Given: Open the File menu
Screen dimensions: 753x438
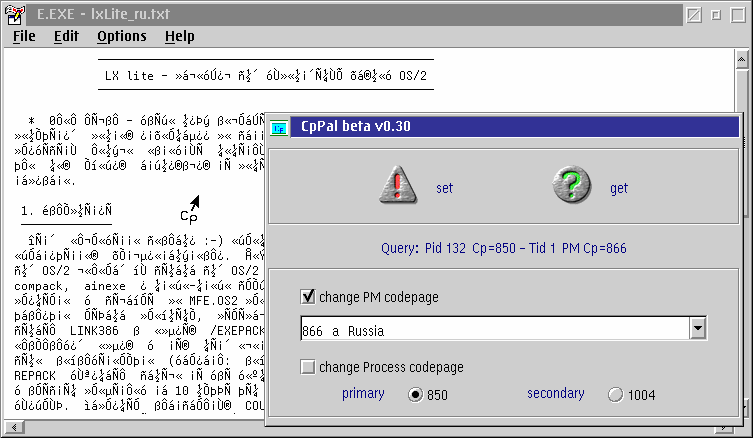Looking at the screenshot, I should 24,36.
